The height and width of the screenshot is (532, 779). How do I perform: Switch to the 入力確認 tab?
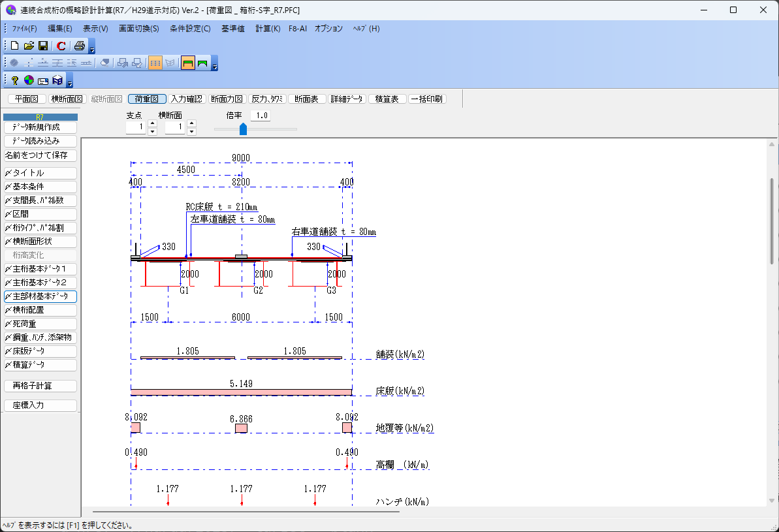tap(187, 99)
